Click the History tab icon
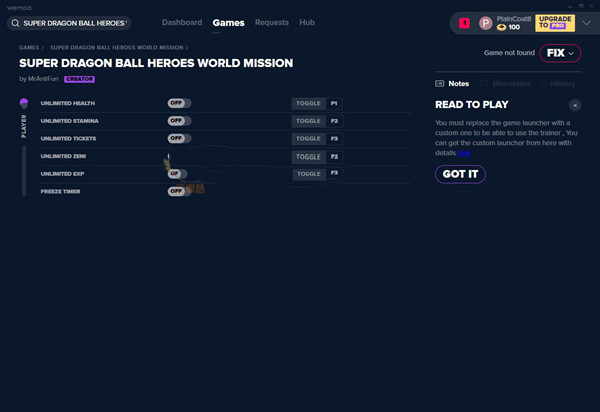The image size is (600, 412). 541,84
